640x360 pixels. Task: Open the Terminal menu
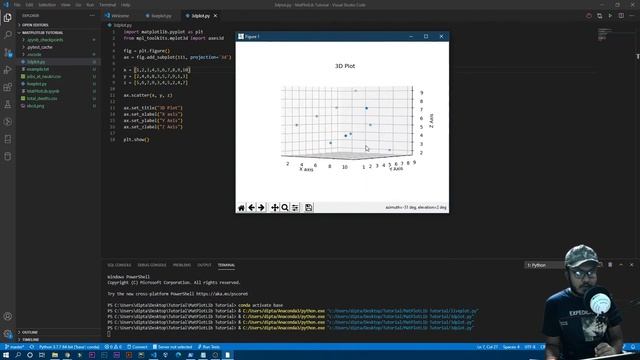coord(107,5)
